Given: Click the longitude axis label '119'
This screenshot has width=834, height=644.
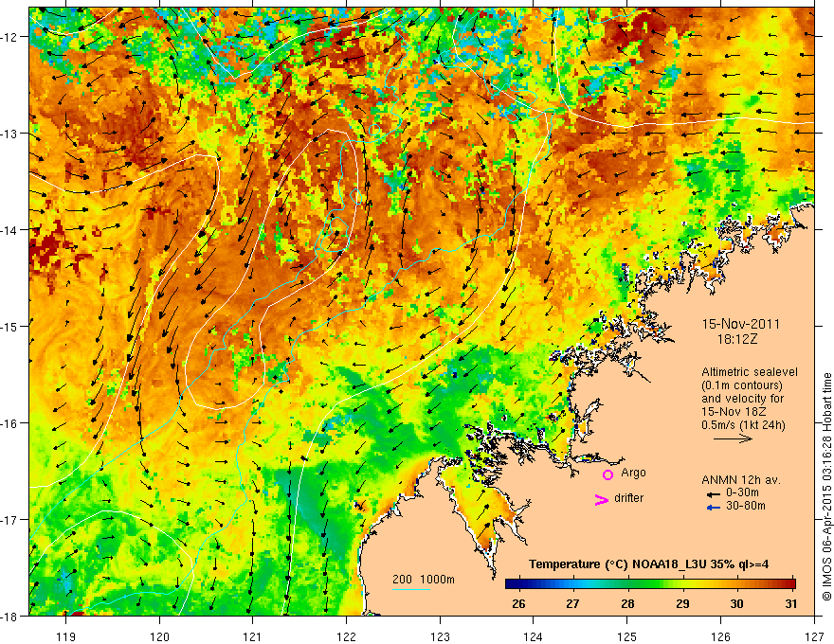Looking at the screenshot, I should (66, 636).
